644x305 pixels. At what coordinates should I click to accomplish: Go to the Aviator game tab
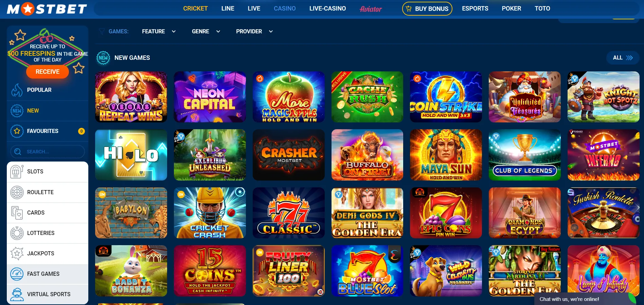coord(371,9)
